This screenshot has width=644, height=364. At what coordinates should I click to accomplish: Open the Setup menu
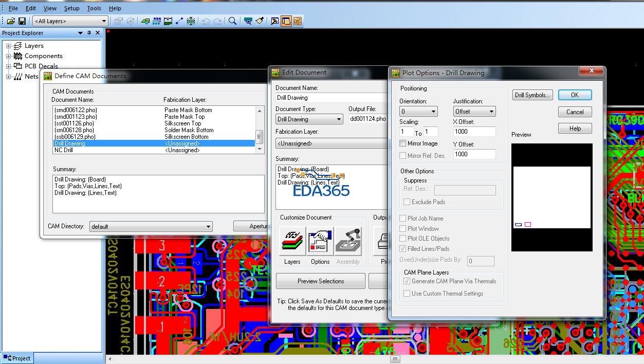[x=71, y=8]
